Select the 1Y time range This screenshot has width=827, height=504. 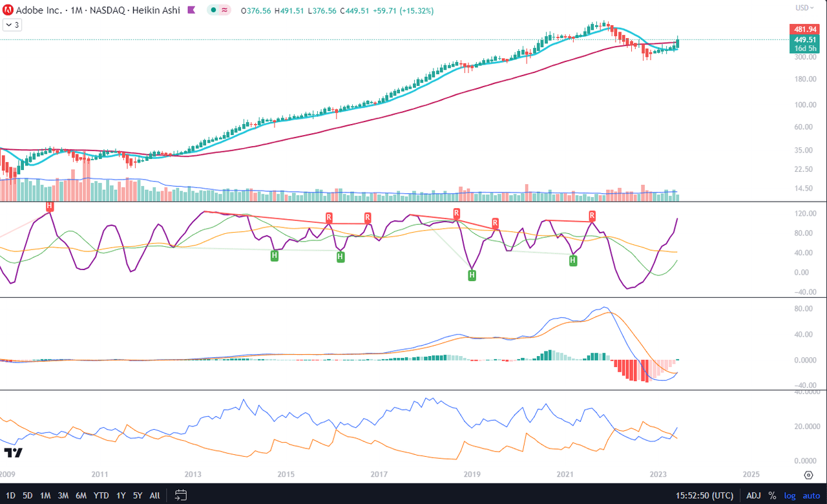(x=121, y=496)
